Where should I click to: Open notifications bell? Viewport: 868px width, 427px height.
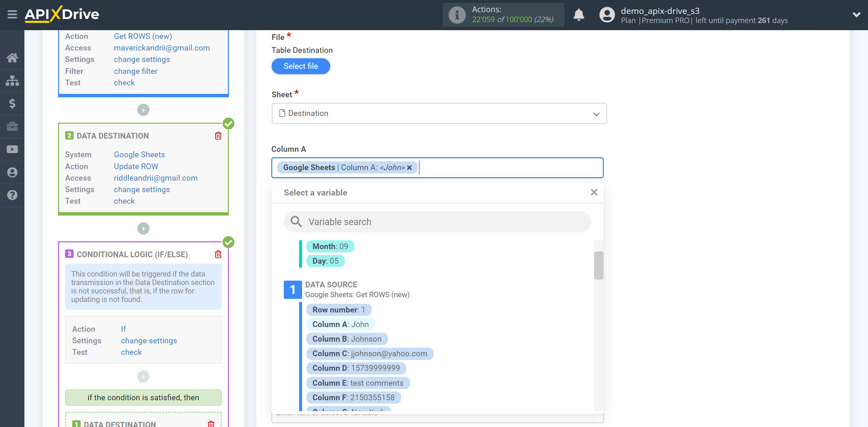[578, 15]
